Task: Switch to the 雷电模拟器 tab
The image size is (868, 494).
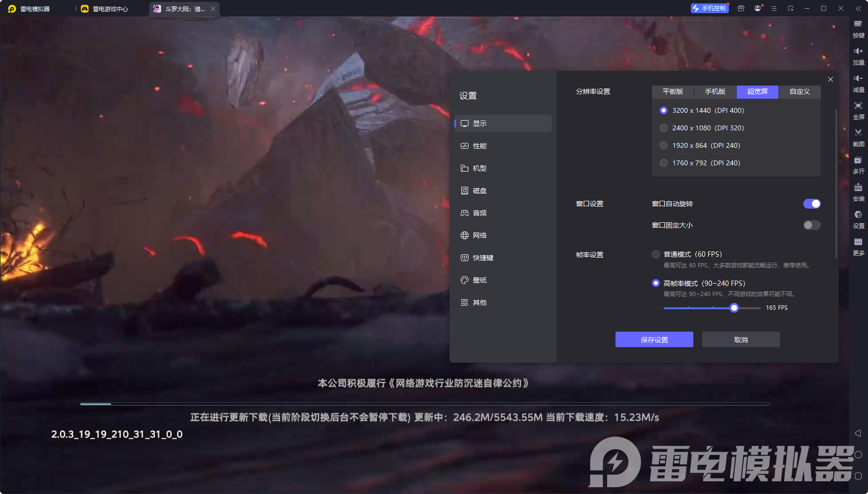Action: click(x=30, y=9)
